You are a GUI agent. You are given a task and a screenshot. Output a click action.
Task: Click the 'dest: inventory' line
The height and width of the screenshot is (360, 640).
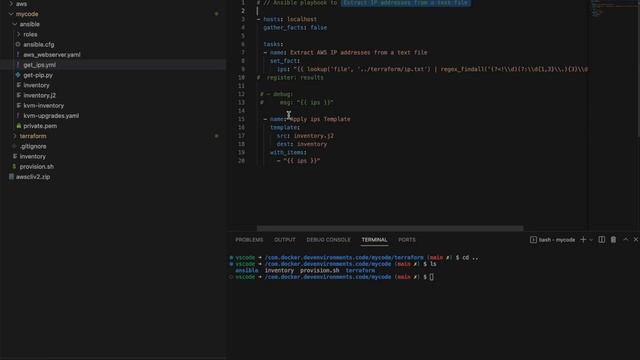pos(302,144)
